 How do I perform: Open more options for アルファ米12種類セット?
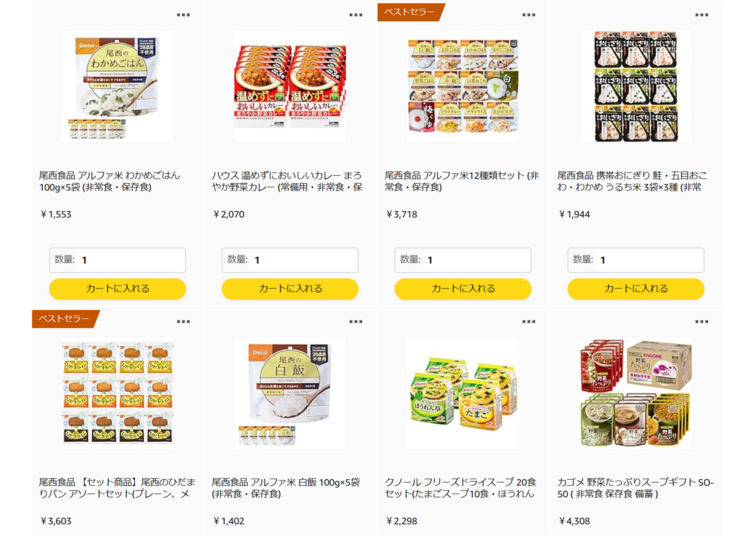tap(529, 15)
